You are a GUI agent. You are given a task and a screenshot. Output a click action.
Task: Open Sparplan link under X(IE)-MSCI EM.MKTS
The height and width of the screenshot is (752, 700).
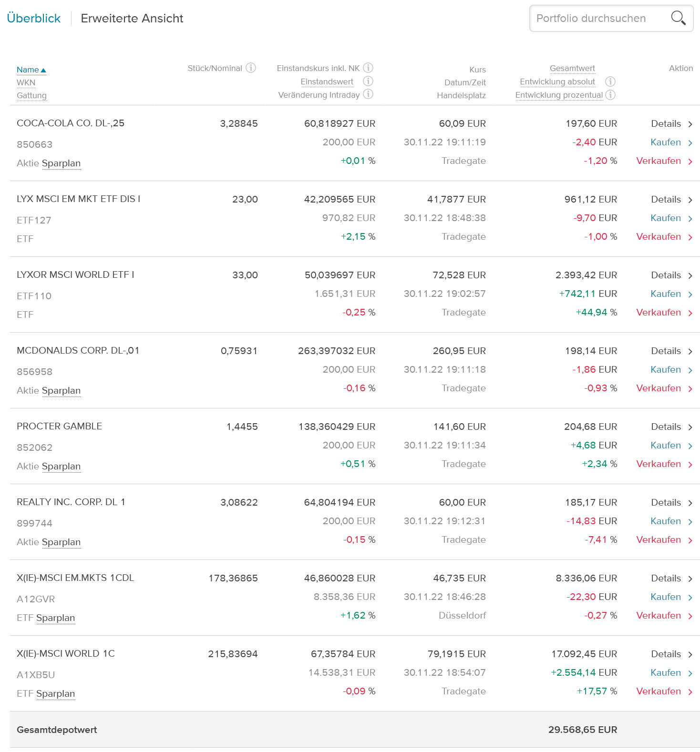(x=55, y=618)
